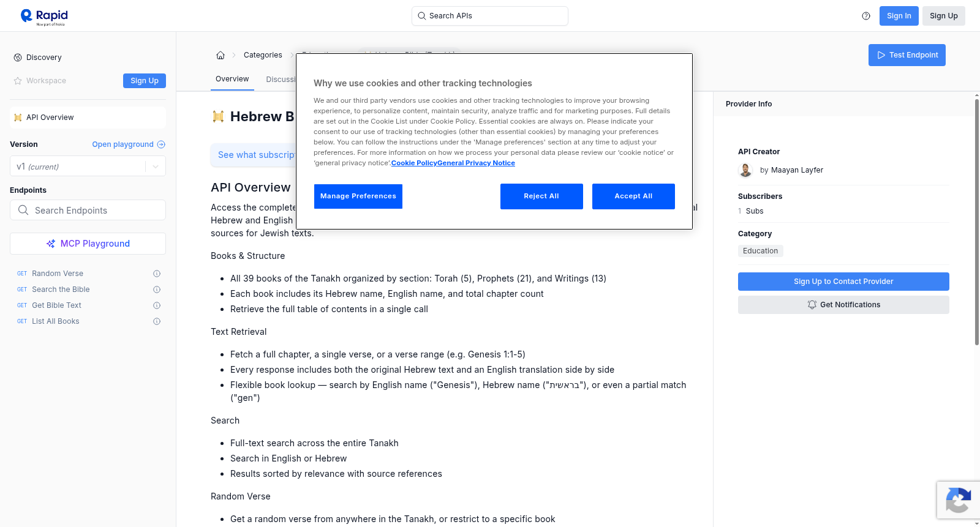Show info for Search the Bible endpoint

click(157, 290)
